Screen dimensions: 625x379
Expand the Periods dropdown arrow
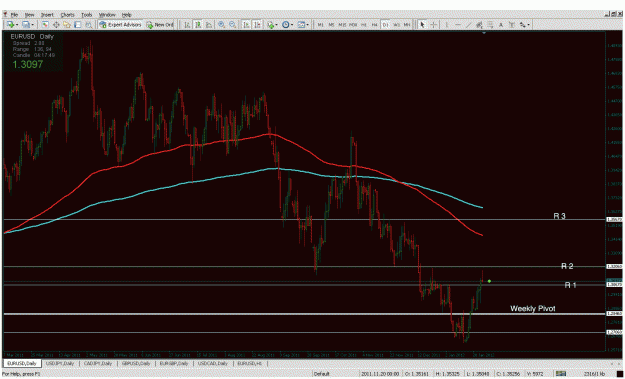(x=292, y=25)
